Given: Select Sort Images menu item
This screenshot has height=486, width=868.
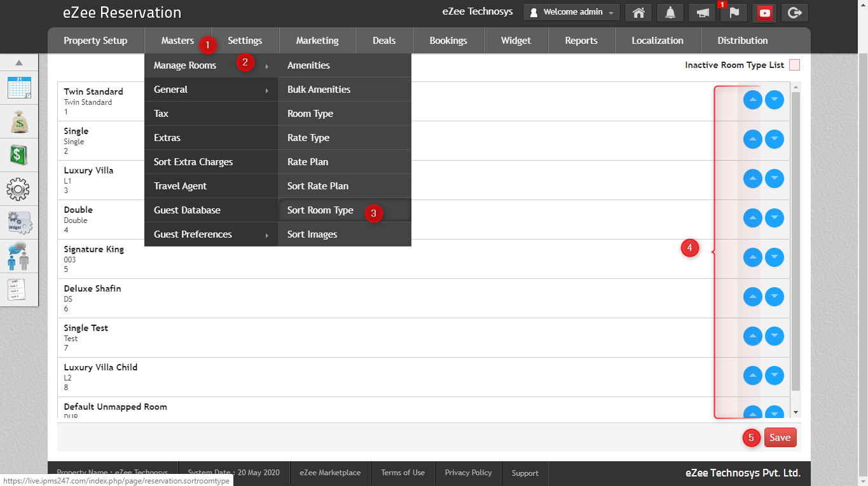Looking at the screenshot, I should [345, 234].
